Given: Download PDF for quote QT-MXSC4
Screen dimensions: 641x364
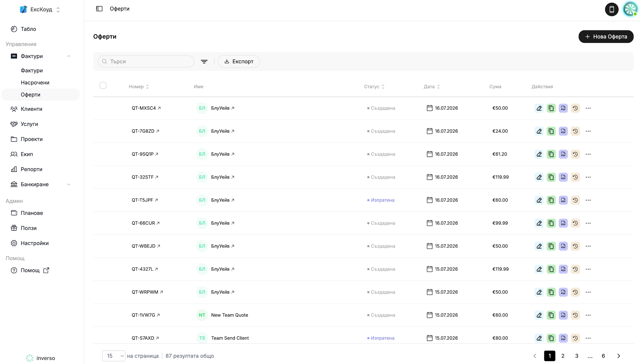Looking at the screenshot, I should coord(563,108).
